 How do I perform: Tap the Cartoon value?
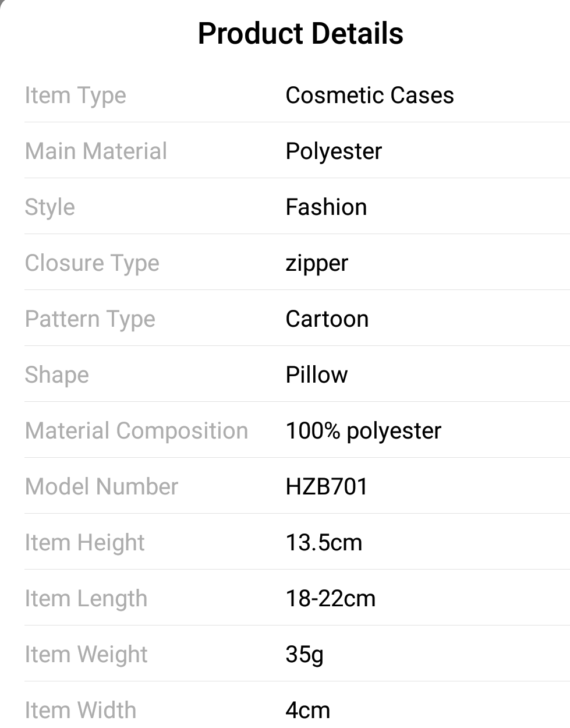[x=327, y=319]
